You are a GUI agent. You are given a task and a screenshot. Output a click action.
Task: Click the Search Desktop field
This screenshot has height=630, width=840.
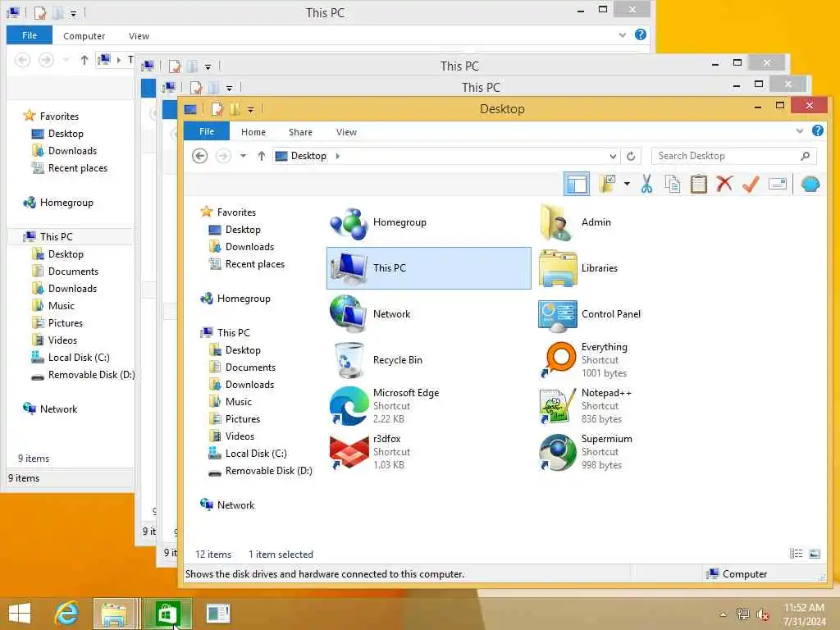click(733, 156)
